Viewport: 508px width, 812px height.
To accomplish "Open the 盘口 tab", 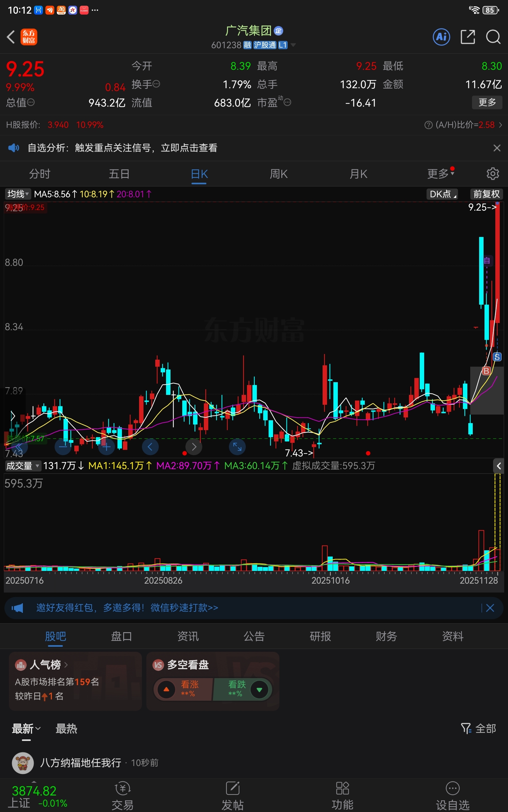I will tap(122, 636).
